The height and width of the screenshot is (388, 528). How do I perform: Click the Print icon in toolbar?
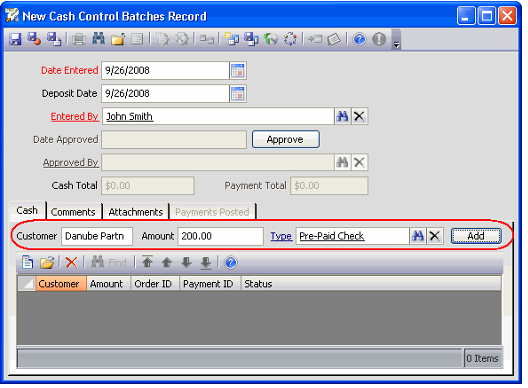(x=79, y=39)
